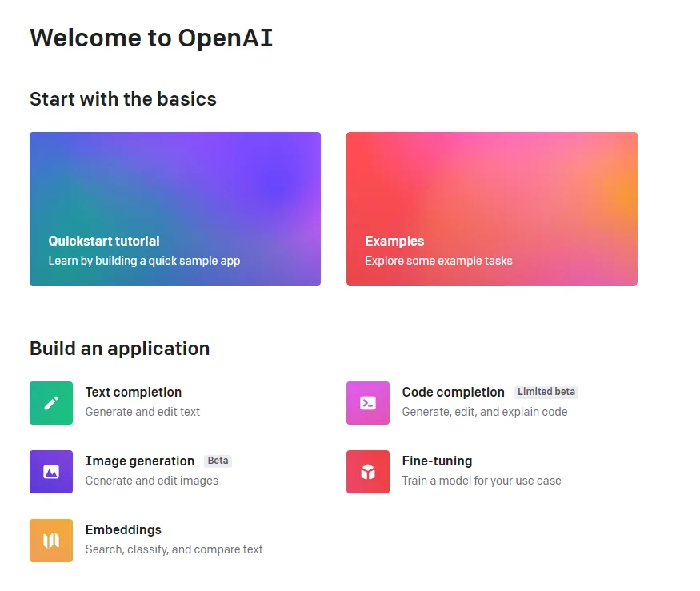Open the Embeddings link
Screen dimensions: 700x591
123,530
